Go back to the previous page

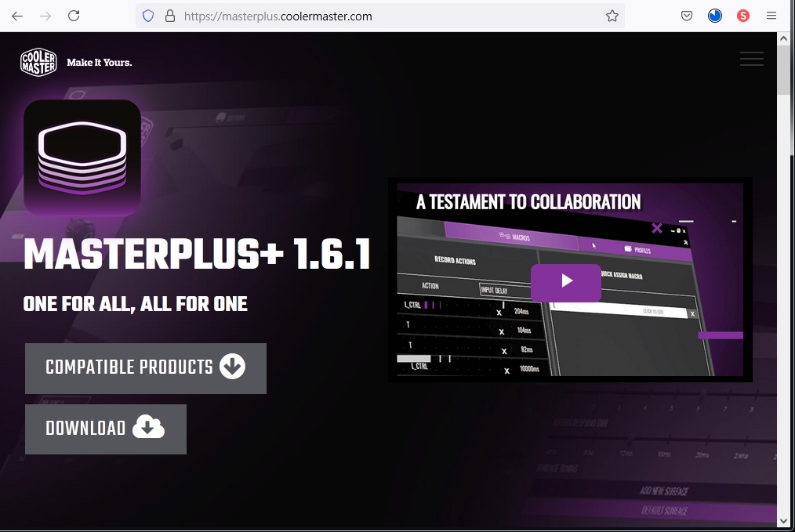(17, 16)
